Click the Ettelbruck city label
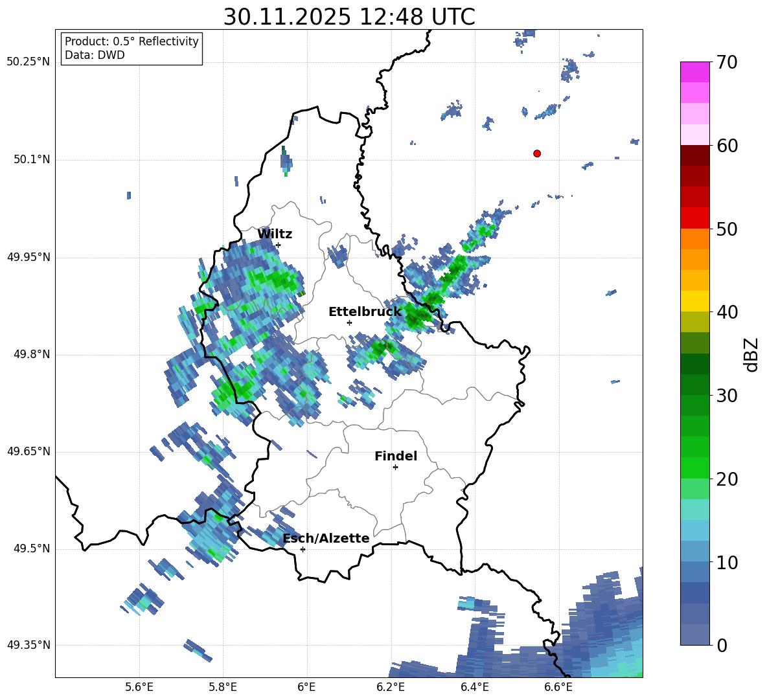 [x=365, y=312]
